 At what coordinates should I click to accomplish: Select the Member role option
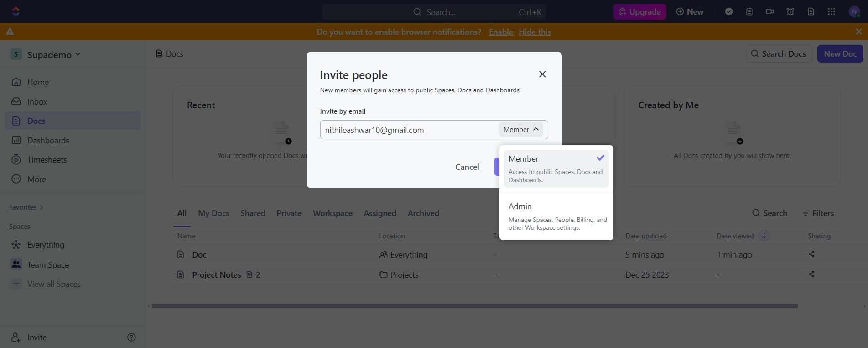556,169
